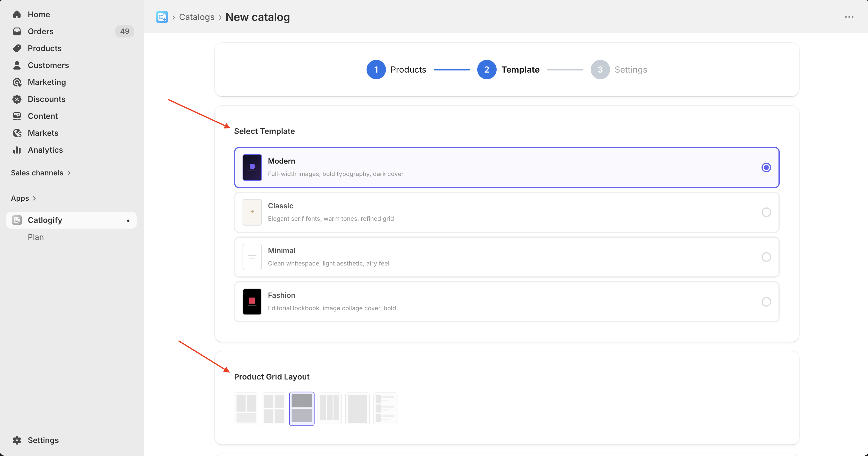Click 'Elegant serif fonts, warm tones, refined grid'
This screenshot has height=456, width=868.
pos(331,219)
